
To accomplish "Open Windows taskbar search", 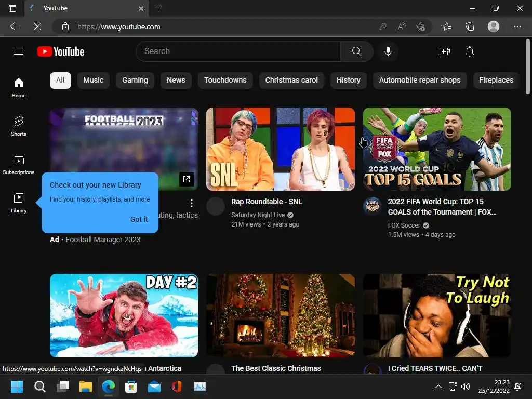I will 39,387.
